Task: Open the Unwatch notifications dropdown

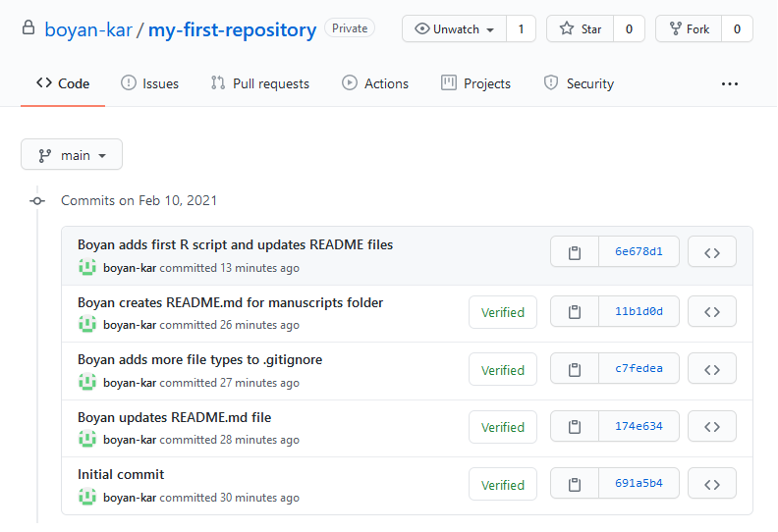Action: (x=454, y=29)
